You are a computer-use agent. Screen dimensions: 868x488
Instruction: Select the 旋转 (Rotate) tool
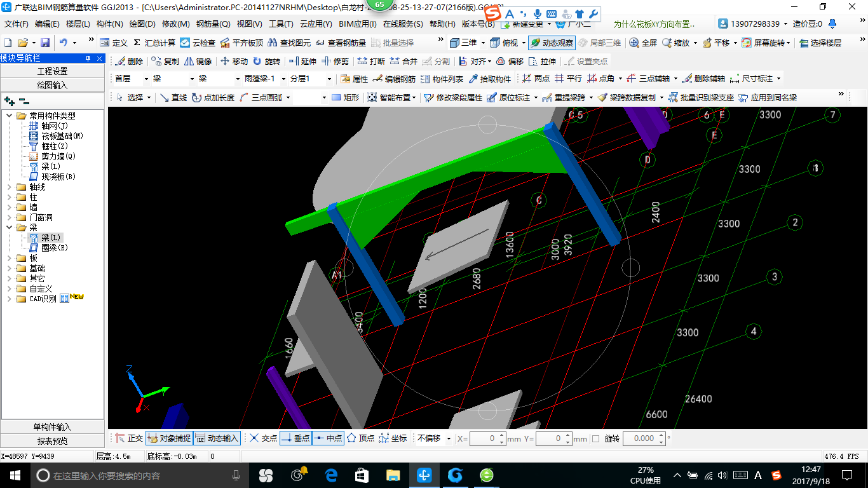point(266,62)
